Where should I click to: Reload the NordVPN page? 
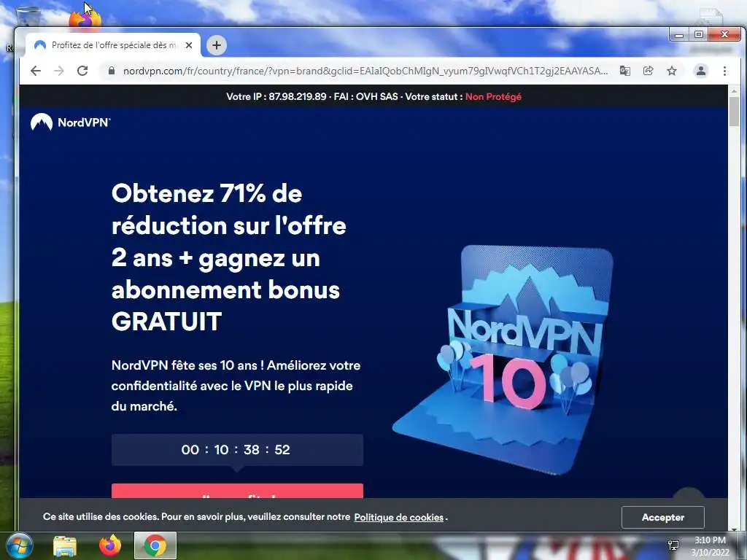pyautogui.click(x=82, y=71)
